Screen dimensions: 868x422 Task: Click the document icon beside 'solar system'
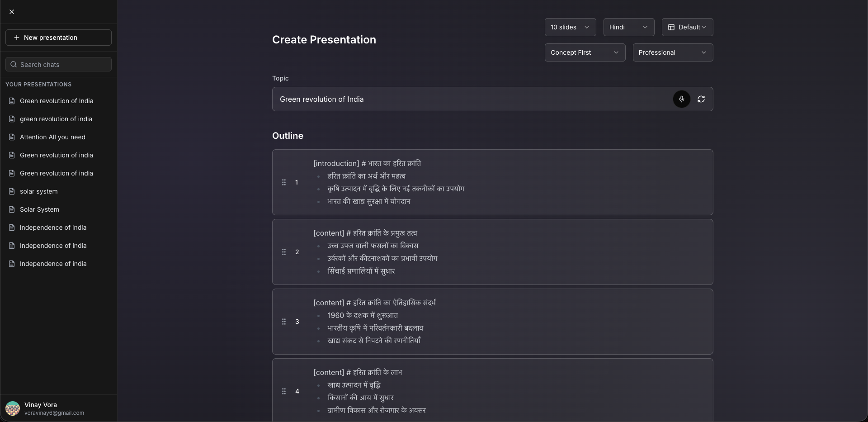(12, 191)
